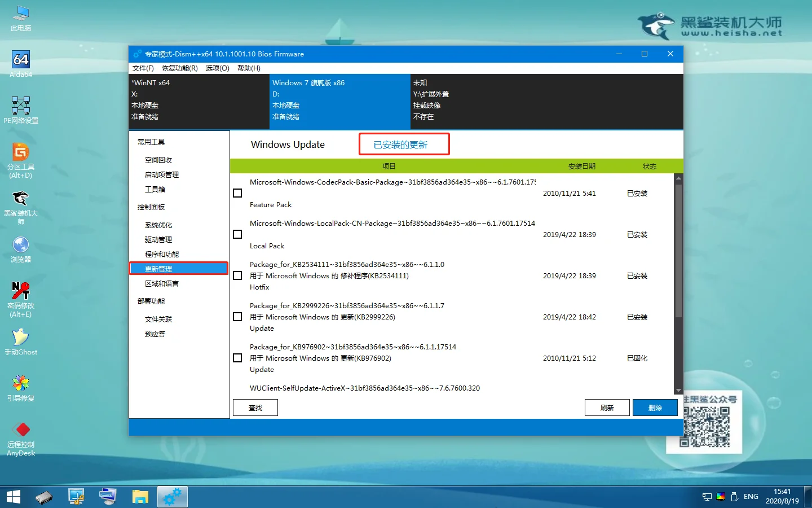Open the 手动Ghost desktop icon
This screenshot has width=812, height=508.
pos(21,338)
